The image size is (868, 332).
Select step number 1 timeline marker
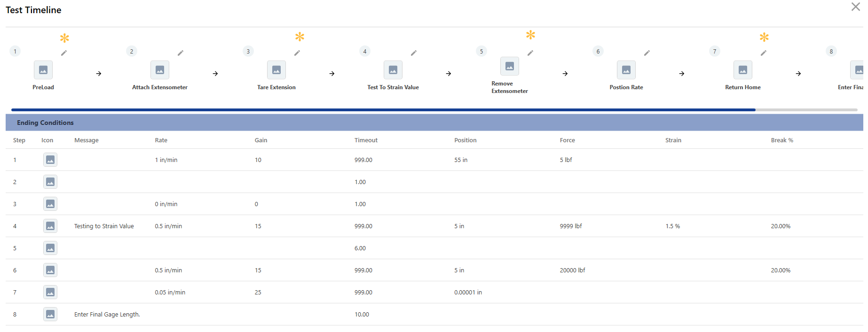(15, 51)
